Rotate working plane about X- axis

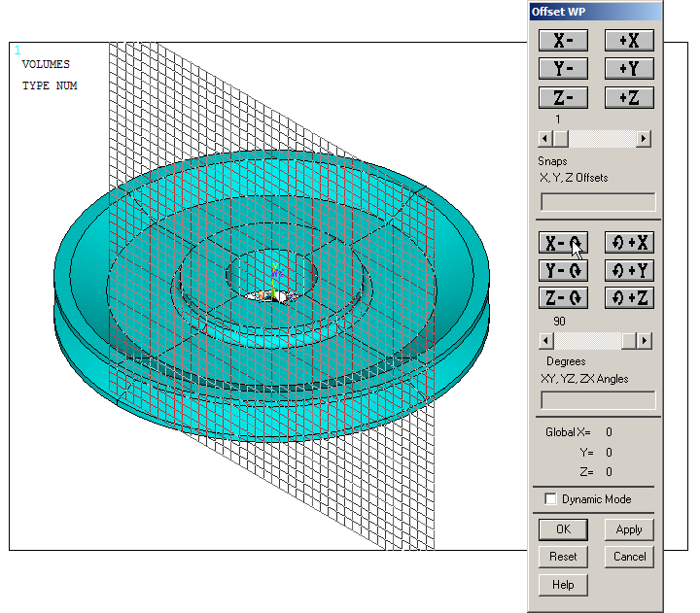[563, 243]
